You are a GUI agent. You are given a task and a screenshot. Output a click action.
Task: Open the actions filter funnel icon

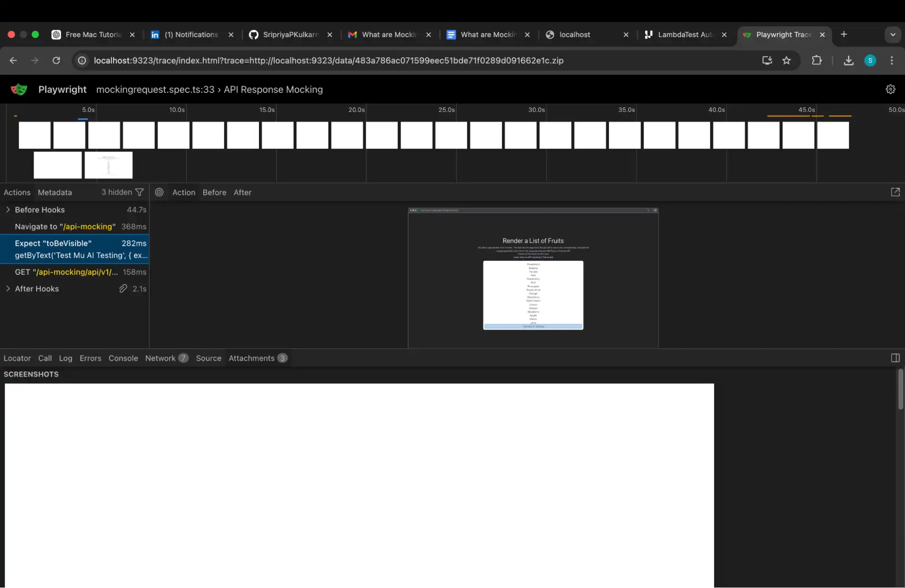pyautogui.click(x=139, y=192)
